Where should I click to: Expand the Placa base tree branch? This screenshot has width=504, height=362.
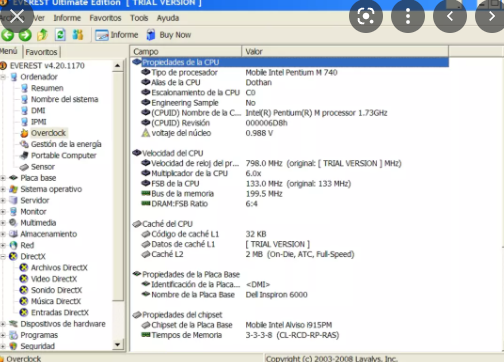tap(3, 178)
